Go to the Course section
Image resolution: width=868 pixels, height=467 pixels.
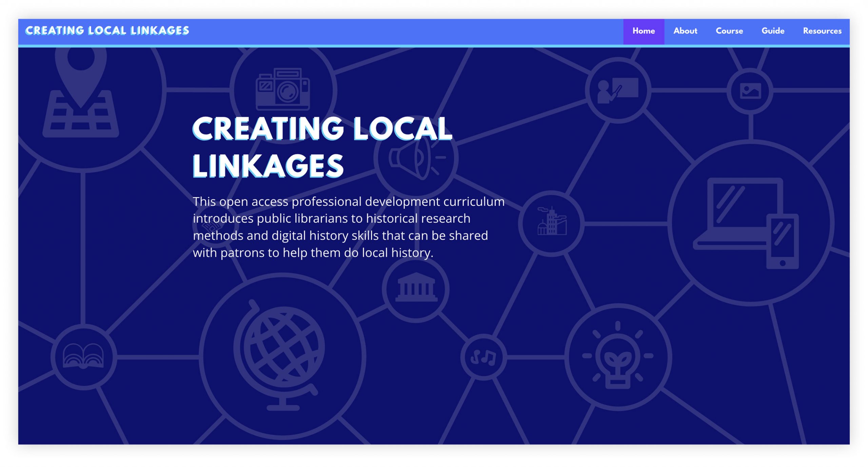[x=729, y=31]
